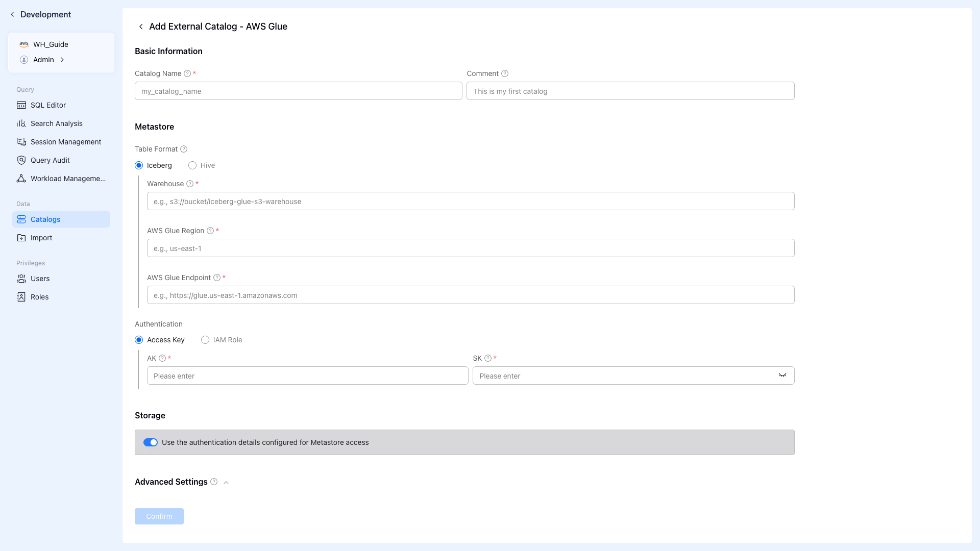Reveal the SK secret key value
The height and width of the screenshot is (551, 980).
[782, 375]
